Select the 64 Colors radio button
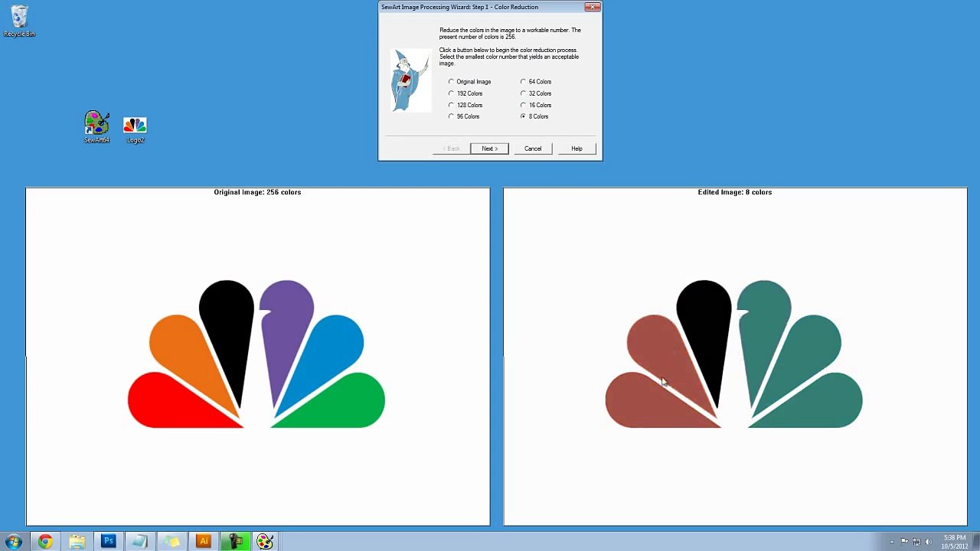This screenshot has width=980, height=551. click(x=536, y=82)
